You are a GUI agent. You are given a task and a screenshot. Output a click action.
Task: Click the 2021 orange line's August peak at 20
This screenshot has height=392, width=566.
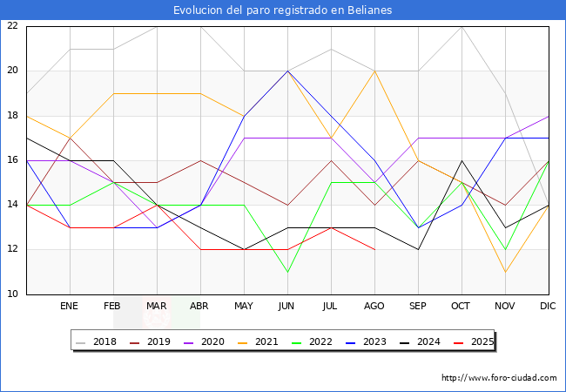point(375,71)
